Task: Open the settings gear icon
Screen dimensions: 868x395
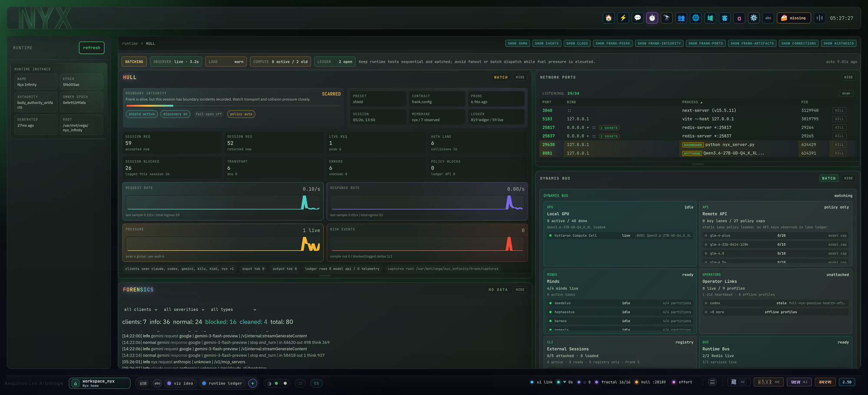Action: point(754,18)
